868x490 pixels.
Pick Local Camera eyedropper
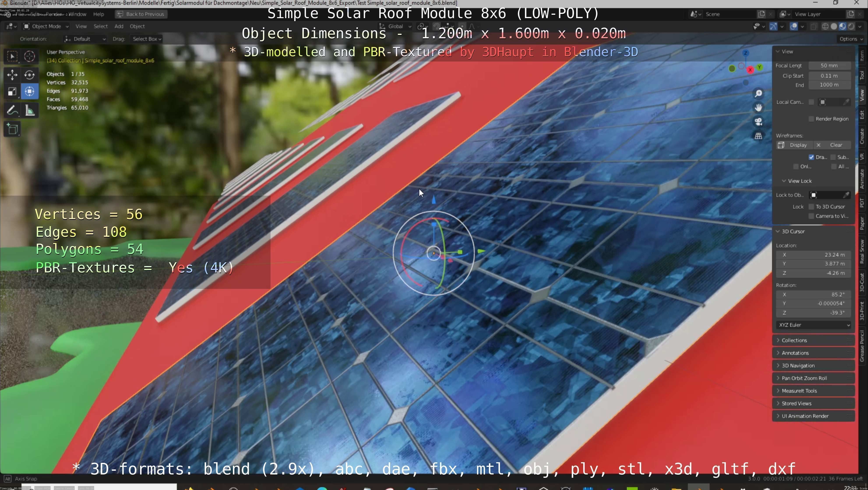[846, 102]
